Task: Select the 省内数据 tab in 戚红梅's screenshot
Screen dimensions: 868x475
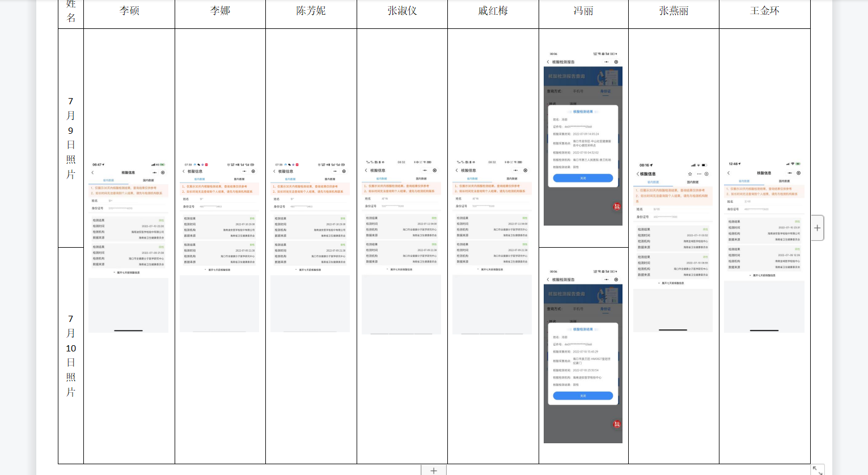Action: pos(472,179)
